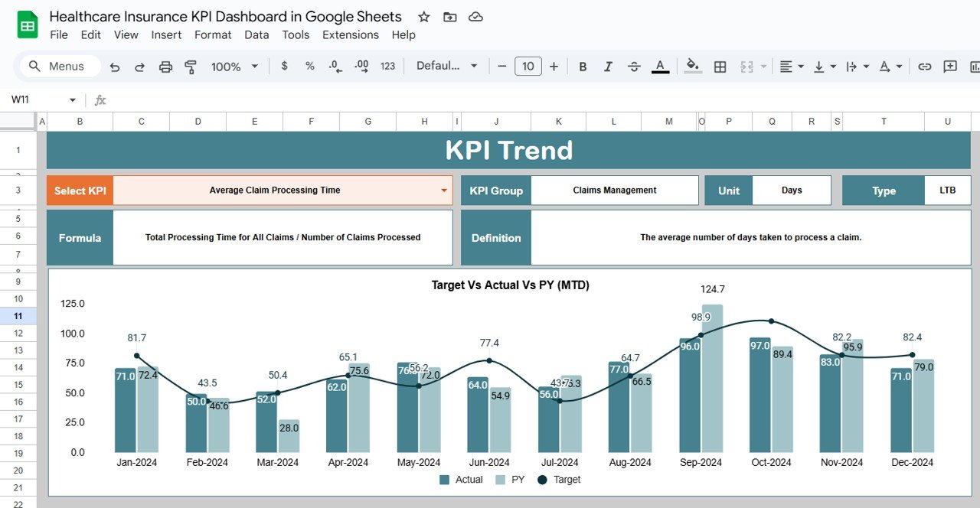
Task: Select the Paint format roller icon
Action: 191,67
